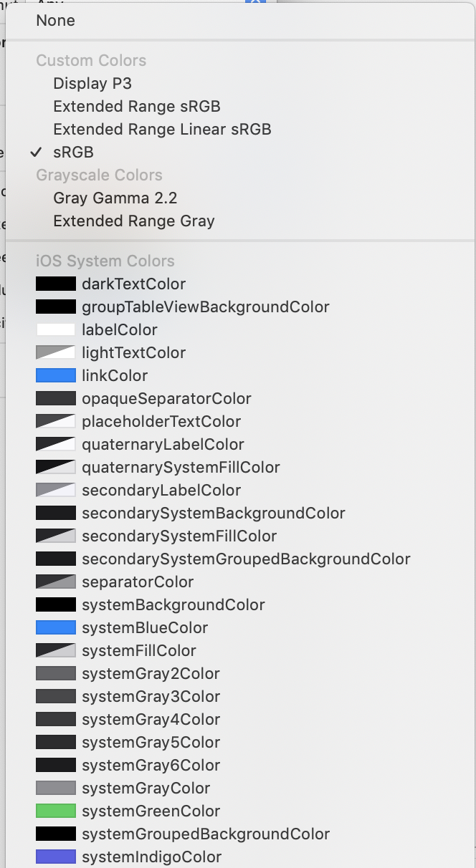476x868 pixels.
Task: Select secondarySystemGroupedBackgroundColor item
Action: tap(246, 559)
